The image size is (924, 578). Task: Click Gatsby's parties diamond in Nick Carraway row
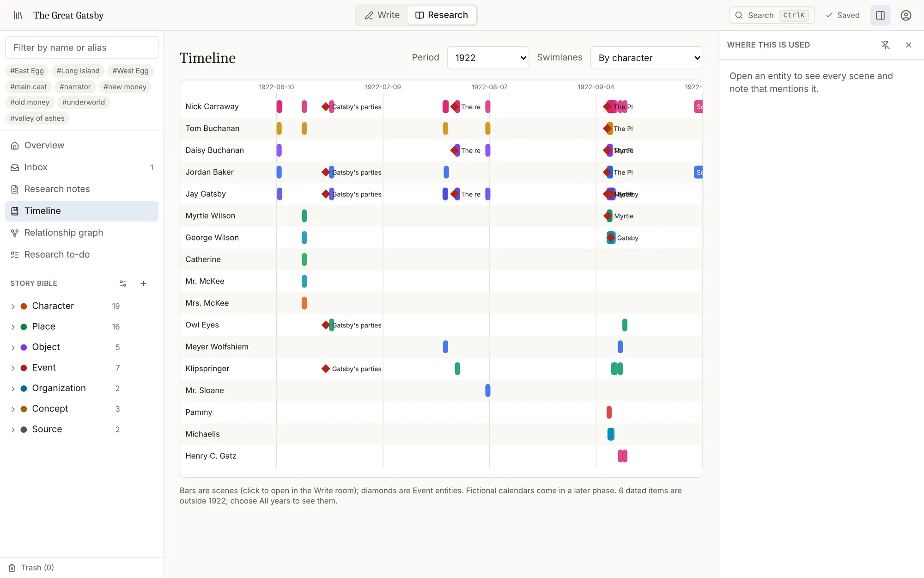tap(326, 107)
